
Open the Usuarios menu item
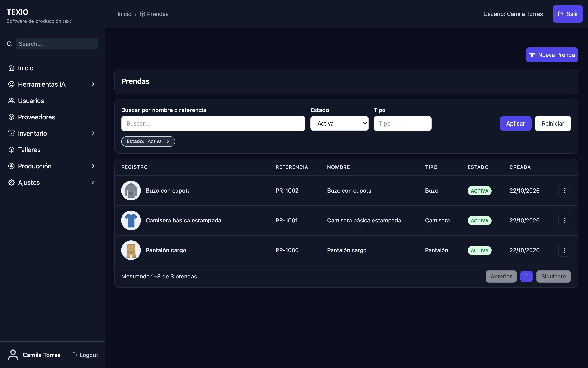(x=52, y=101)
